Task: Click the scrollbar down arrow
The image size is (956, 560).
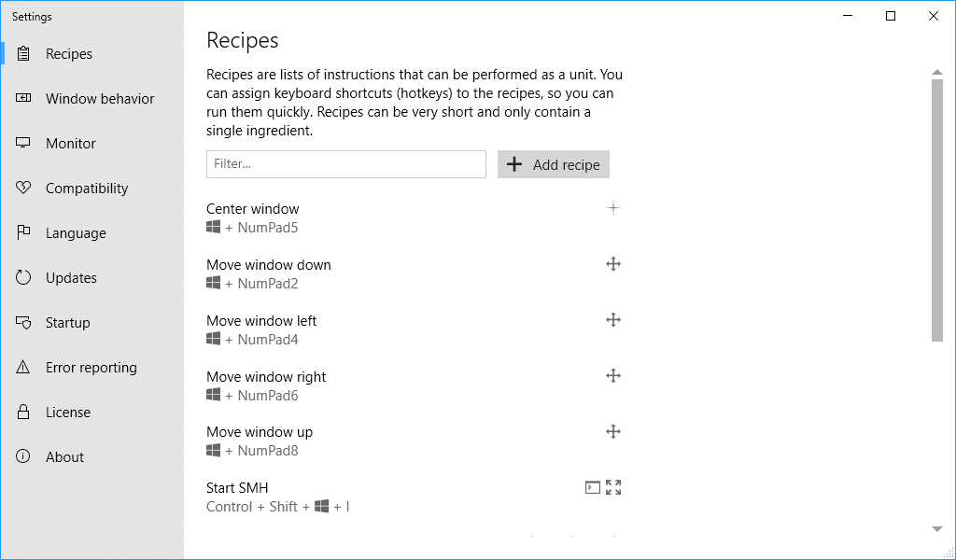Action: click(937, 529)
